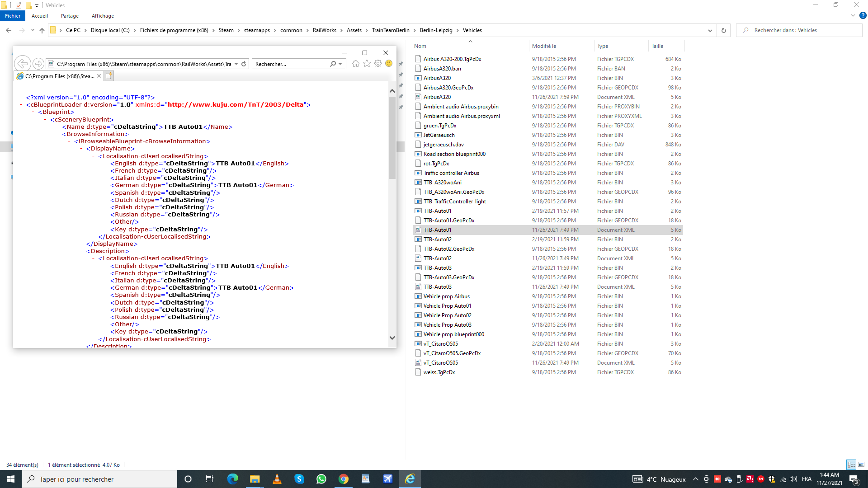Image resolution: width=868 pixels, height=488 pixels.
Task: Open a new IE tab
Action: click(x=108, y=76)
